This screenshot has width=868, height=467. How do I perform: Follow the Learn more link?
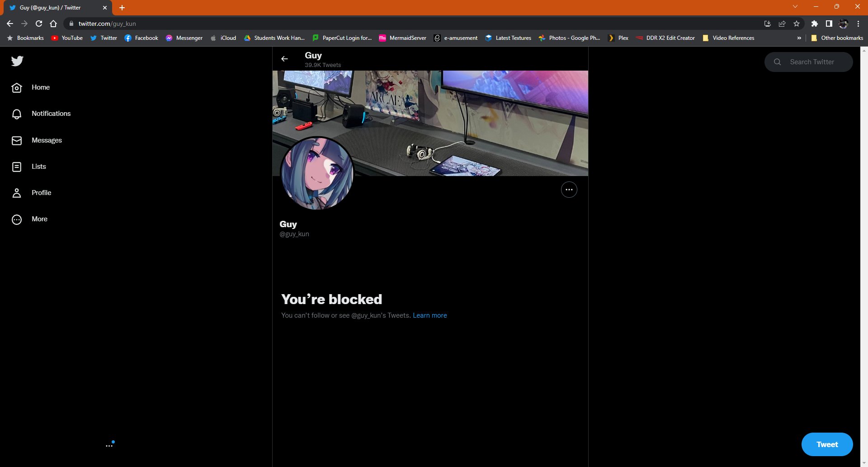pos(429,315)
